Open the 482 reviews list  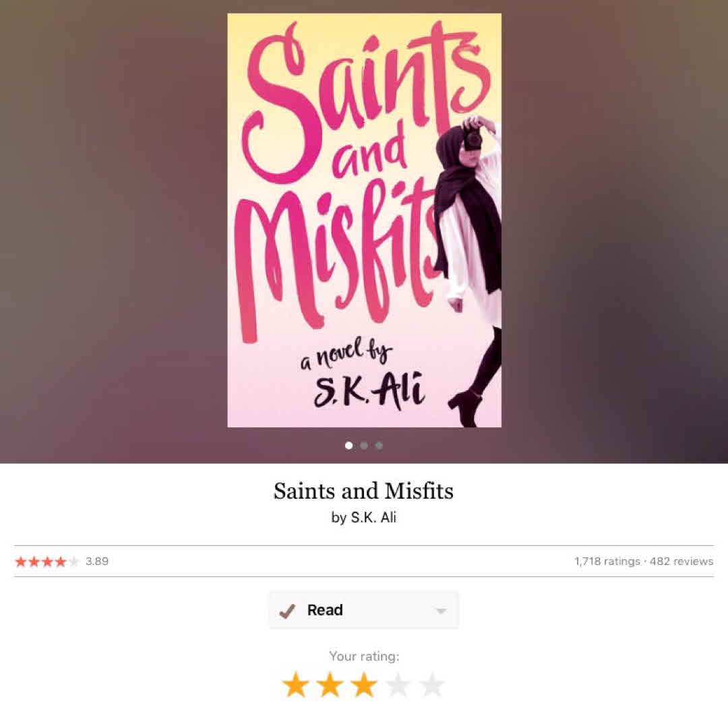681,562
